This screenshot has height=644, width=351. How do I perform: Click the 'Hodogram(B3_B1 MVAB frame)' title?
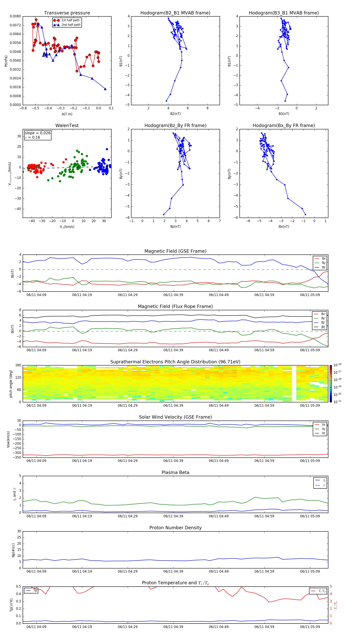click(284, 13)
